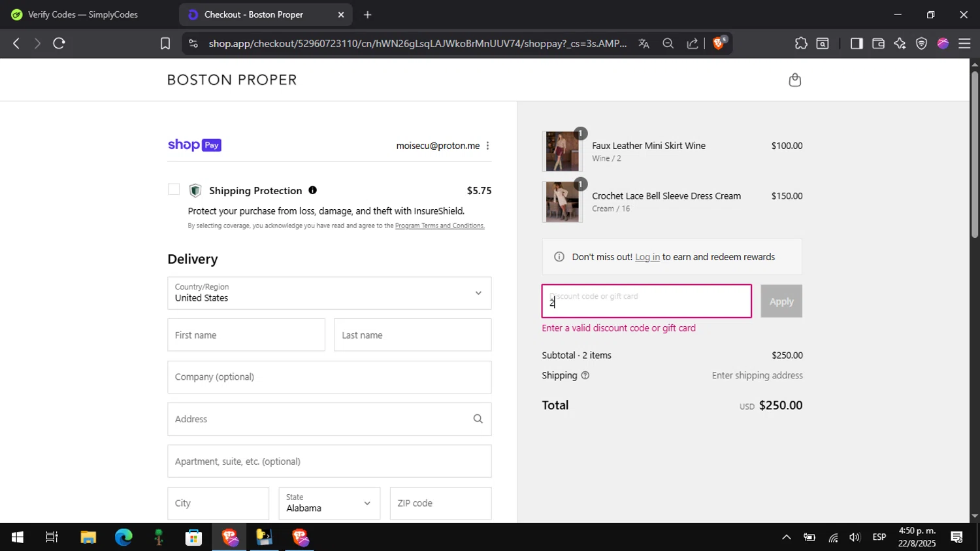Open Task View on taskbar

[52, 537]
